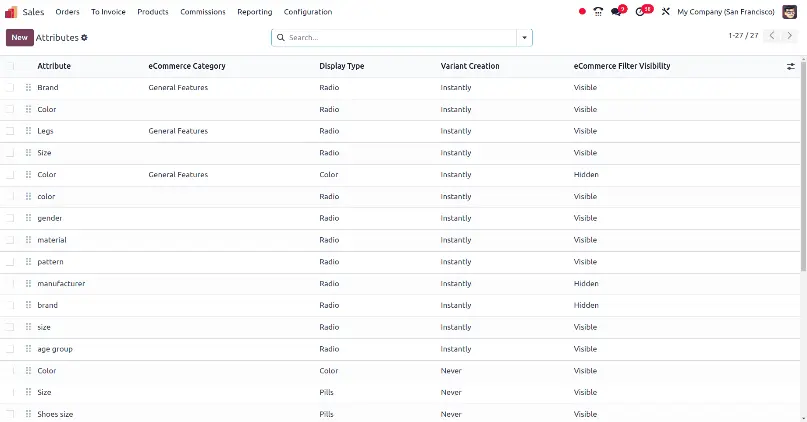
Task: Open the Commissions menu
Action: (x=203, y=12)
